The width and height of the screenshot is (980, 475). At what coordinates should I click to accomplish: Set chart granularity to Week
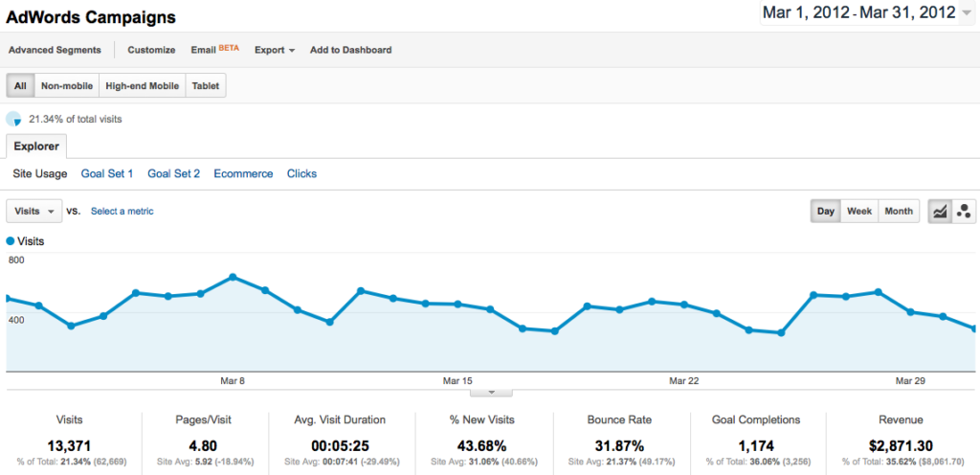pyautogui.click(x=859, y=212)
